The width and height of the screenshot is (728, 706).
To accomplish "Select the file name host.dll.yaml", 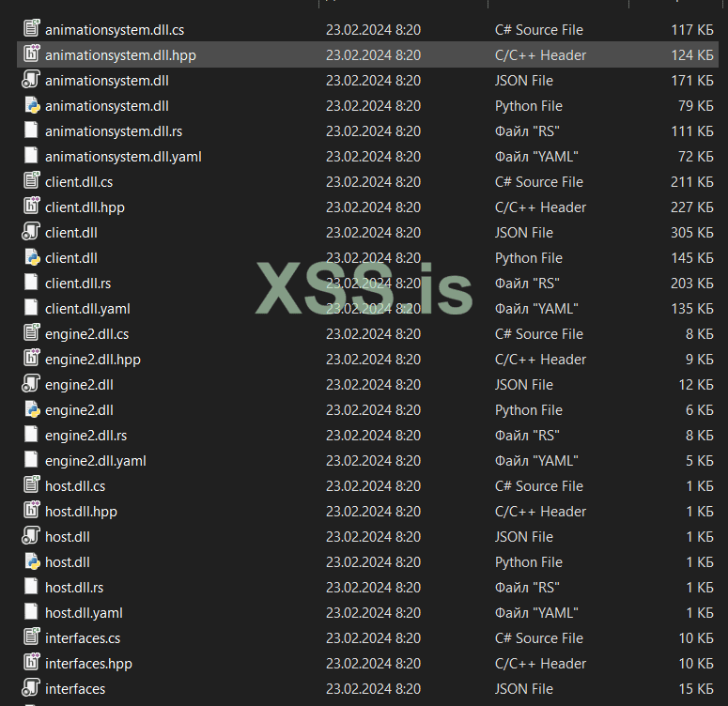I will click(84, 613).
